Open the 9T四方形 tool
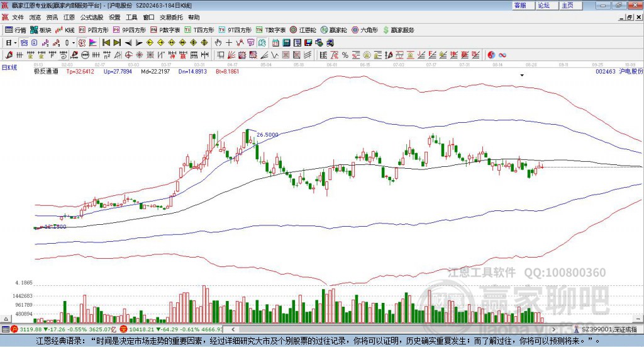Viewport: 644px width, 347px height. point(235,30)
